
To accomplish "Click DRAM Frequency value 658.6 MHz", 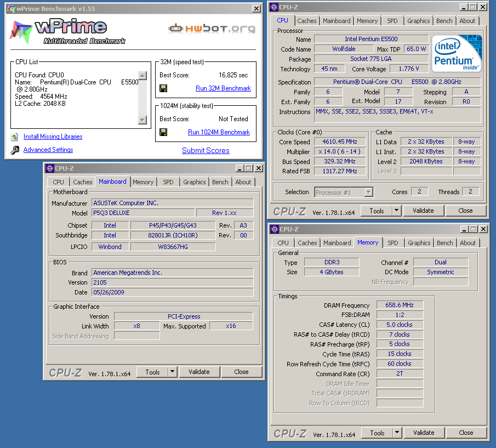I will [400, 305].
